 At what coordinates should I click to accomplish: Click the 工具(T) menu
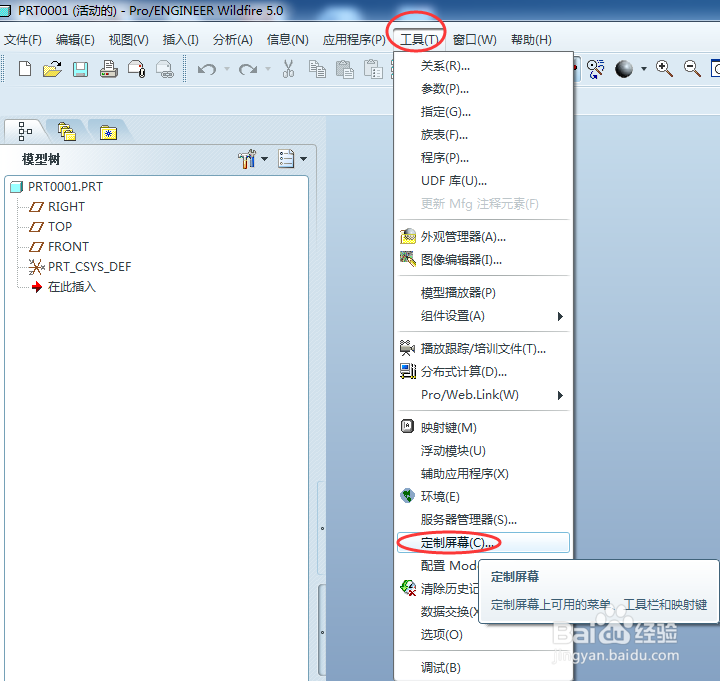click(419, 40)
